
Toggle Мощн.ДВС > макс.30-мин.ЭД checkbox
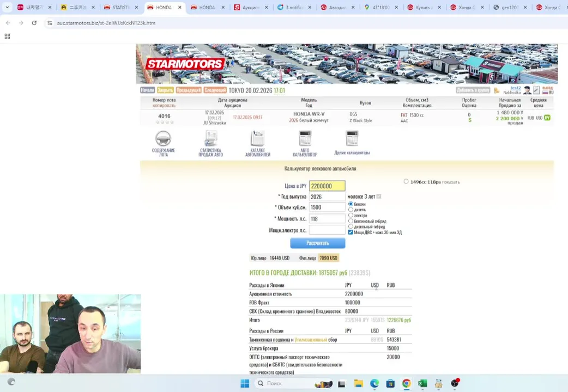[351, 232]
